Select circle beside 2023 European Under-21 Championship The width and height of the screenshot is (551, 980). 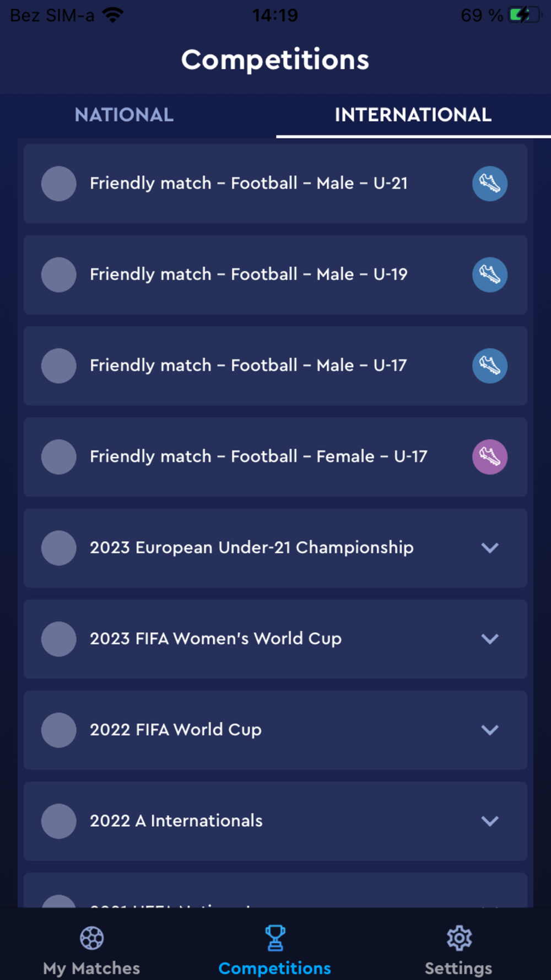coord(58,547)
